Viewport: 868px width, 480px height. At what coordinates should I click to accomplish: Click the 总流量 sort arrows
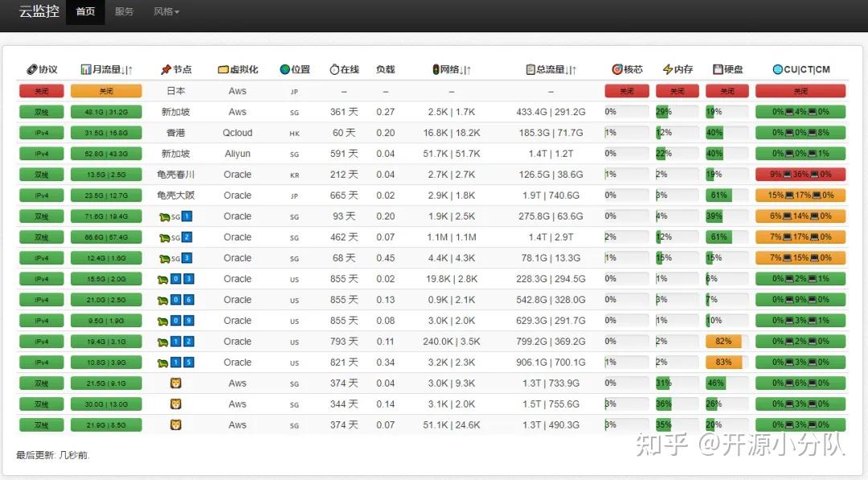click(x=570, y=69)
